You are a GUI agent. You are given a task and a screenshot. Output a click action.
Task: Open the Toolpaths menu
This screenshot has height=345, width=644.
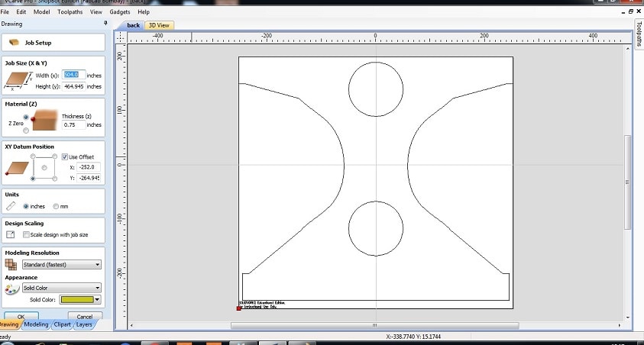pos(70,12)
